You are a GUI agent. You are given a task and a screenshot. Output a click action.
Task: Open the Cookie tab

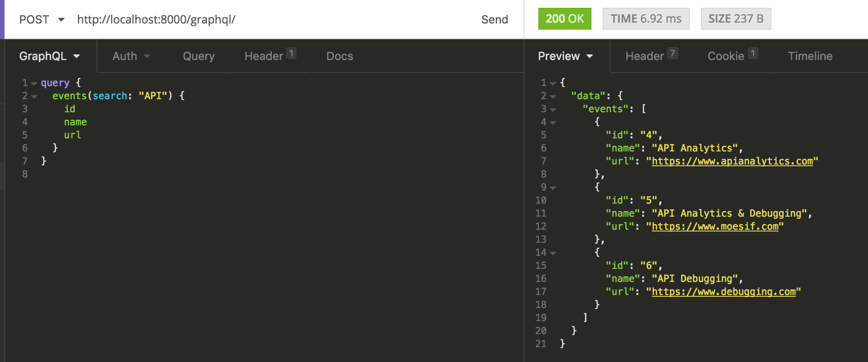click(x=725, y=56)
